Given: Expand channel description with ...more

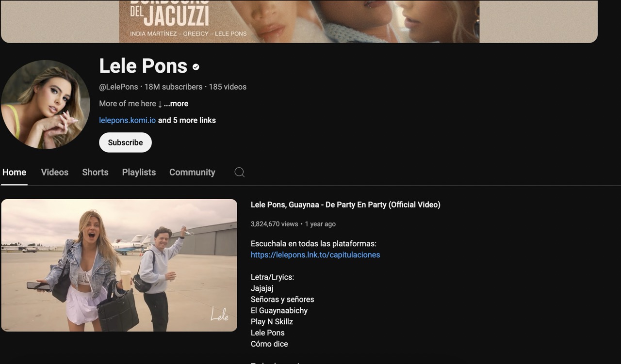Looking at the screenshot, I should tap(176, 103).
